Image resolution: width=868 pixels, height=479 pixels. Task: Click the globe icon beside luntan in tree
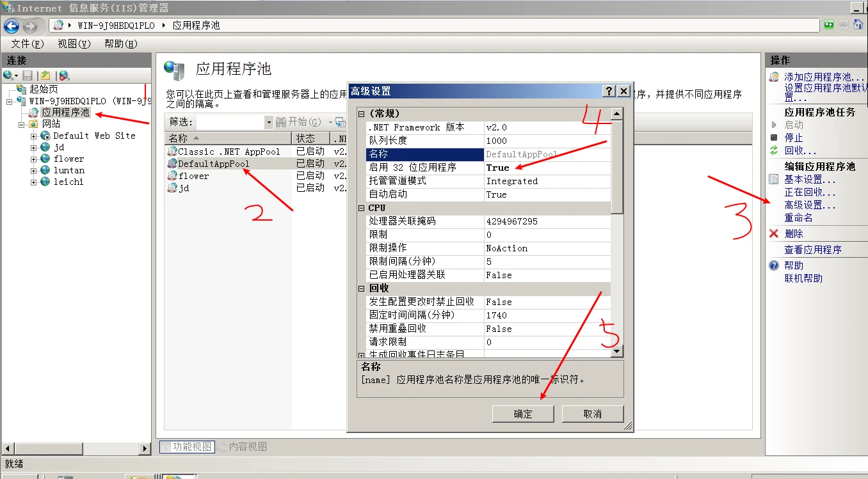pos(45,170)
